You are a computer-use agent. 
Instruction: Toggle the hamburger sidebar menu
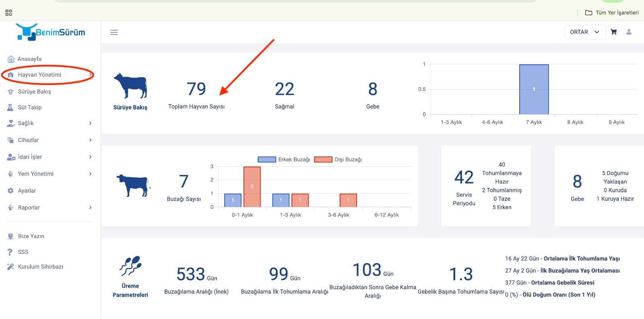pos(114,32)
